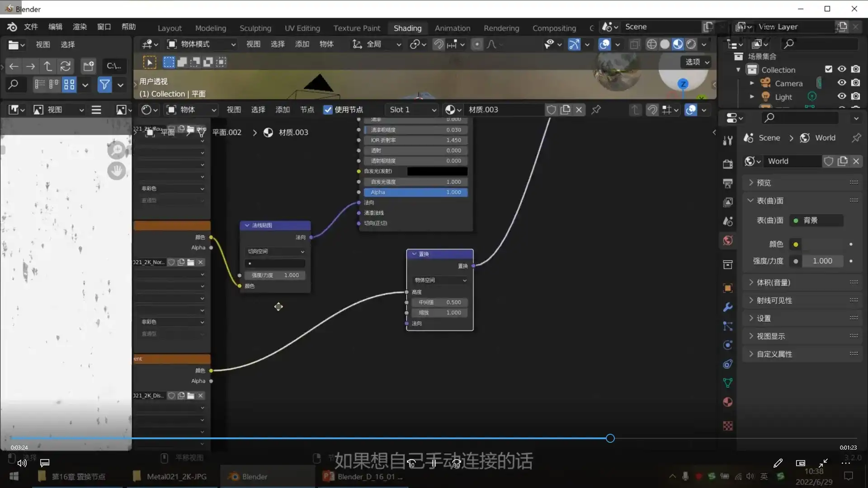The width and height of the screenshot is (868, 488).
Task: Open the 物体模式 mode dropdown
Action: (x=201, y=44)
